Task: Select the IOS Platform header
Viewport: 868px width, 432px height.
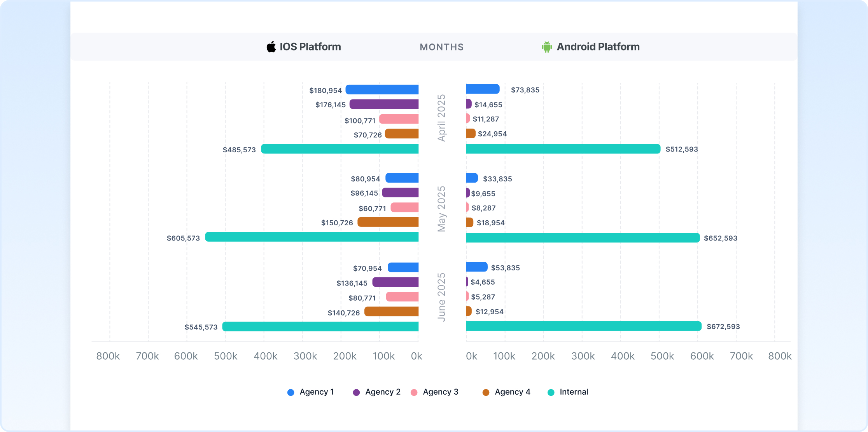Action: point(310,47)
